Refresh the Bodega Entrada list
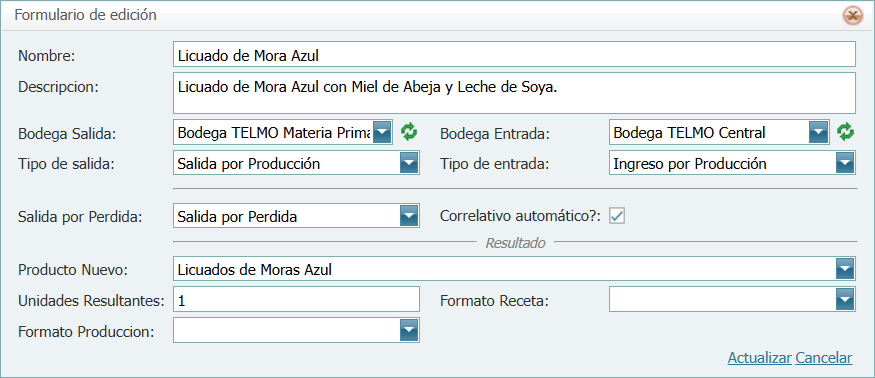 pos(845,133)
